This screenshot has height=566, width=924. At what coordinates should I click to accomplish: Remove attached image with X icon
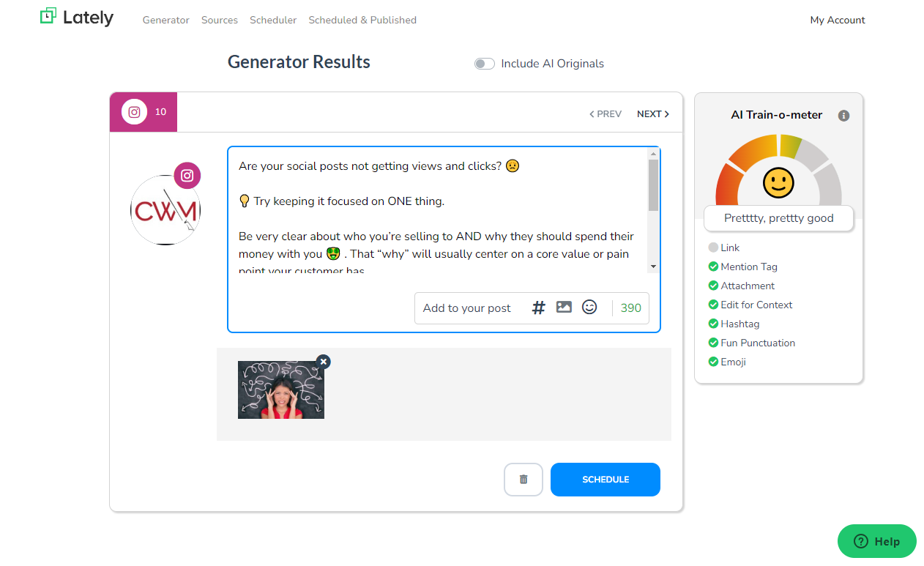click(x=324, y=362)
